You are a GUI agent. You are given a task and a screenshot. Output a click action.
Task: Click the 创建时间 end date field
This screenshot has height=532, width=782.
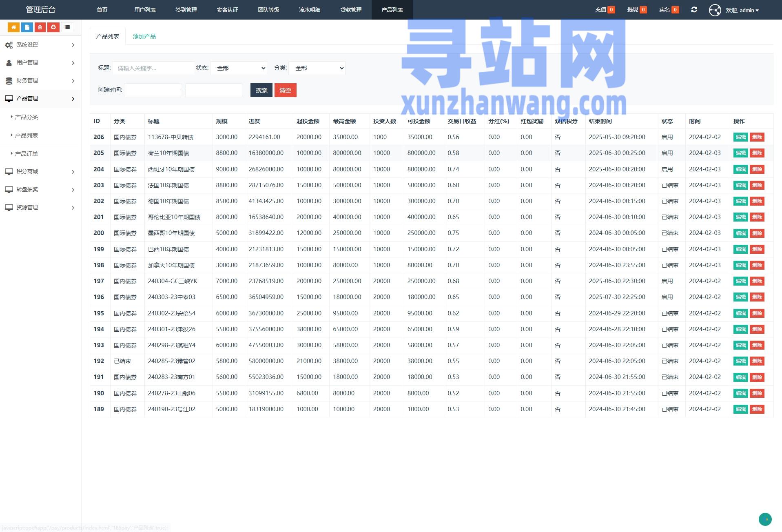point(214,90)
